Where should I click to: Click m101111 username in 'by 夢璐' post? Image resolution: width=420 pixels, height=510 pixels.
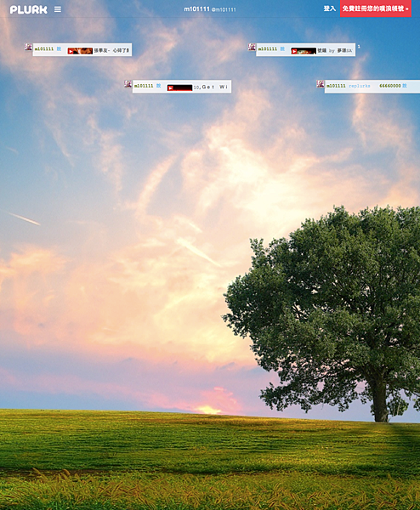(268, 48)
